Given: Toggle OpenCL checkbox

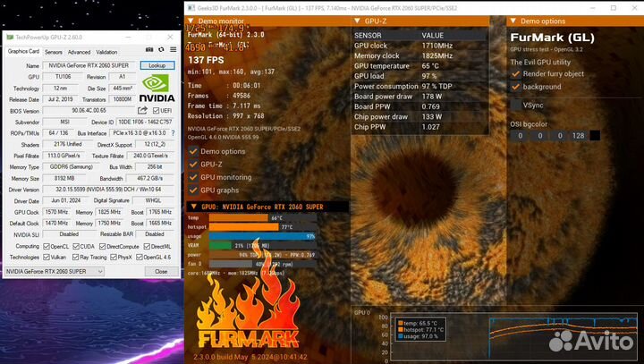Looking at the screenshot, I should coord(47,247).
